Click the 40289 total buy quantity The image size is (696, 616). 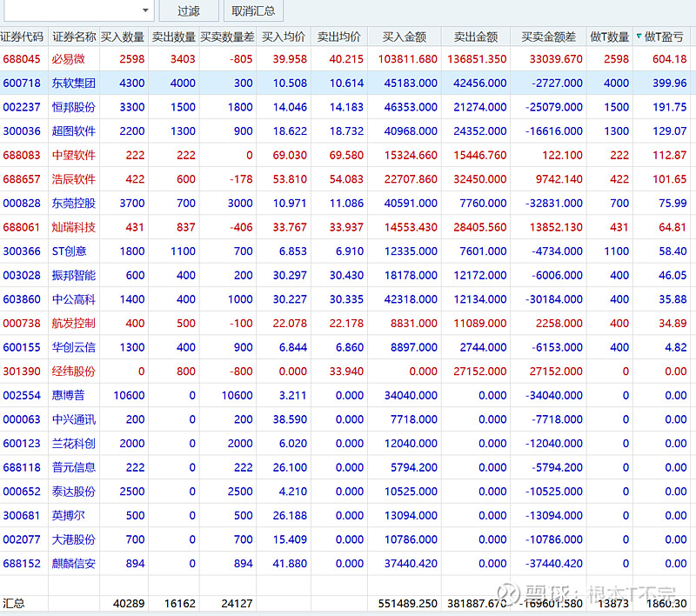click(x=129, y=604)
